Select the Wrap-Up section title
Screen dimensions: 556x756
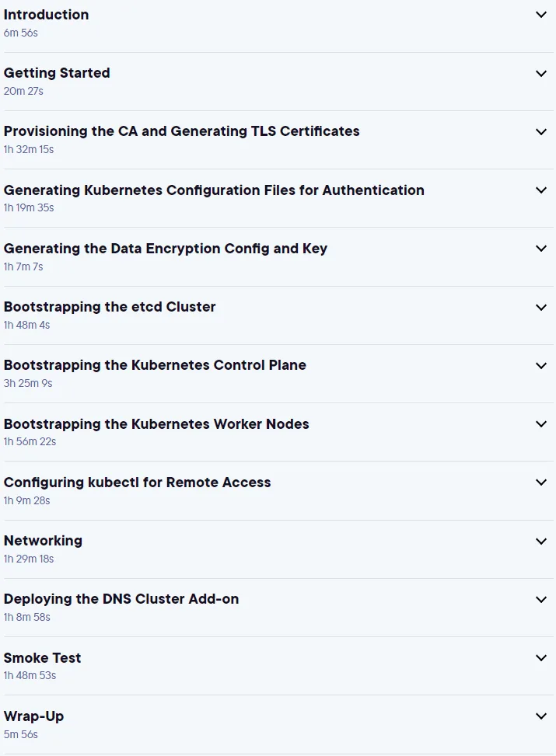(33, 716)
